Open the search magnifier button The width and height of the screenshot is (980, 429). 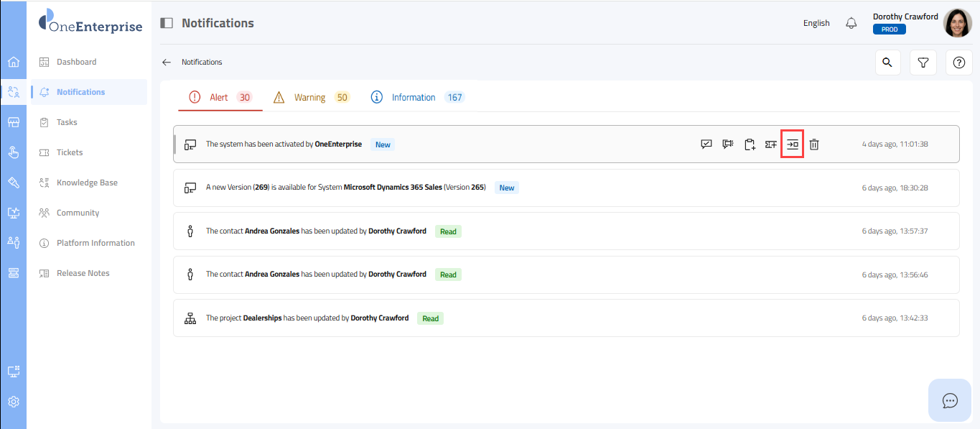pyautogui.click(x=887, y=63)
